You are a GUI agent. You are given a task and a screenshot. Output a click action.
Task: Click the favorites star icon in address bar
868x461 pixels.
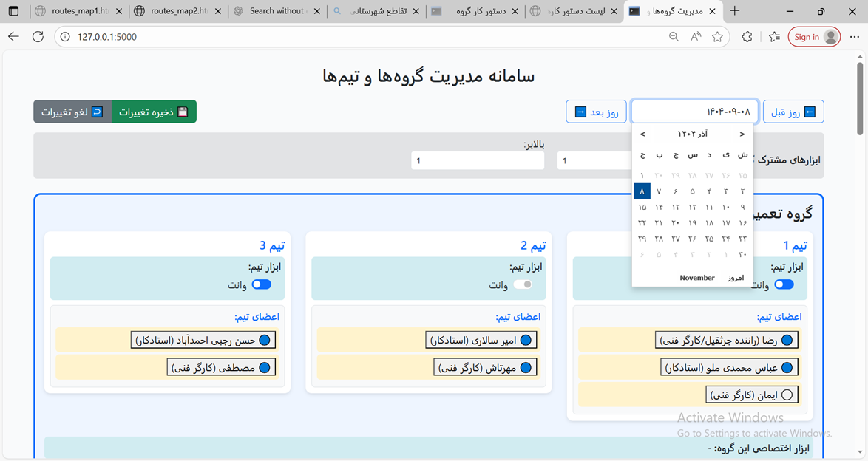(717, 37)
